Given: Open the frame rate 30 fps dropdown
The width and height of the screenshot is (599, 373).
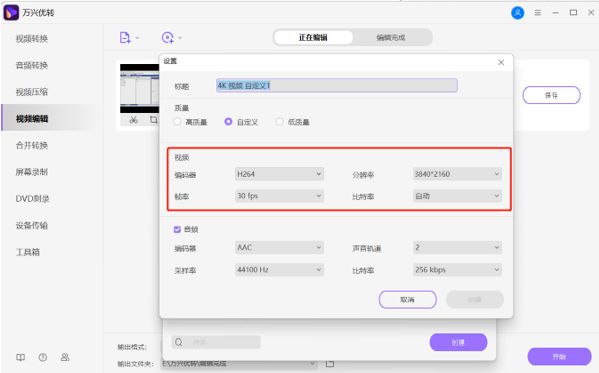Looking at the screenshot, I should click(x=279, y=196).
